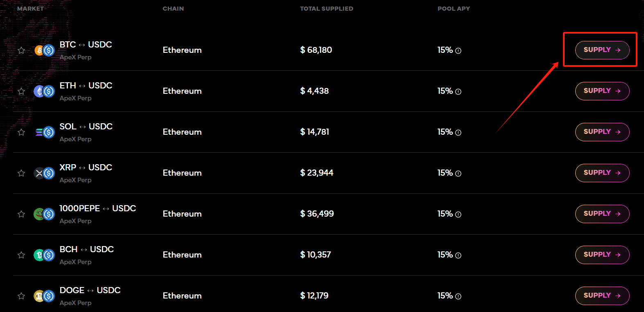Click the BTC/USDC paired coin icons
The image size is (644, 312).
click(x=44, y=50)
